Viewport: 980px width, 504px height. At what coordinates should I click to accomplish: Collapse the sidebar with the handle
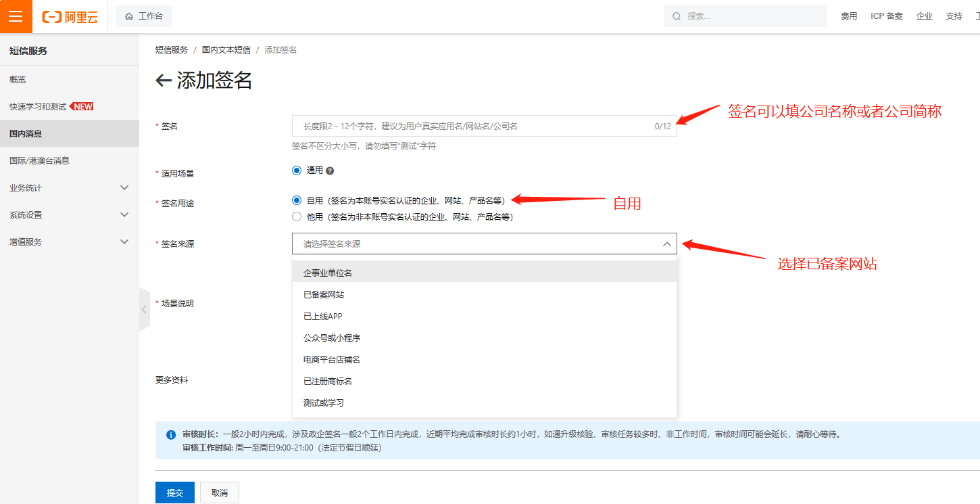pyautogui.click(x=144, y=309)
